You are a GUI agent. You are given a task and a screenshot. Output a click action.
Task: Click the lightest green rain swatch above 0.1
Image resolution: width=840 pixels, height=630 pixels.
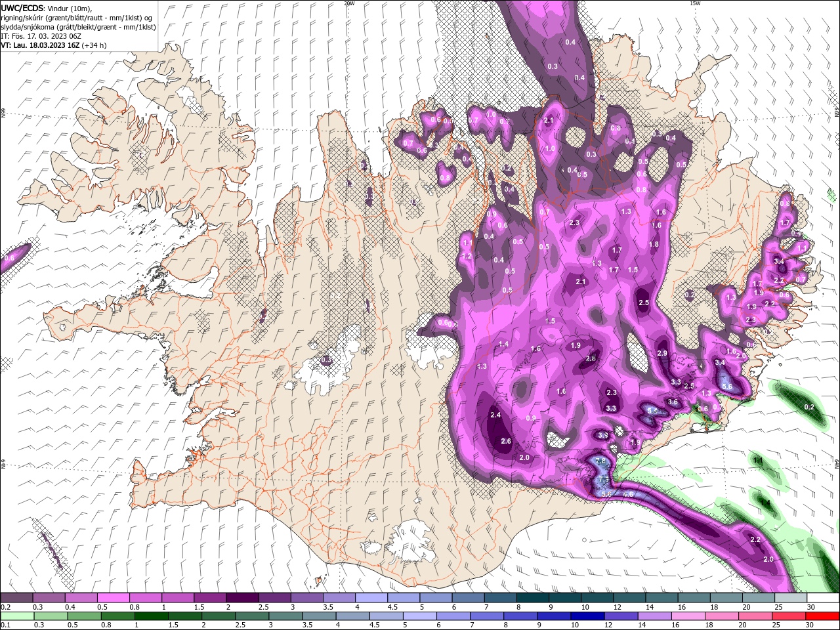(x=17, y=616)
